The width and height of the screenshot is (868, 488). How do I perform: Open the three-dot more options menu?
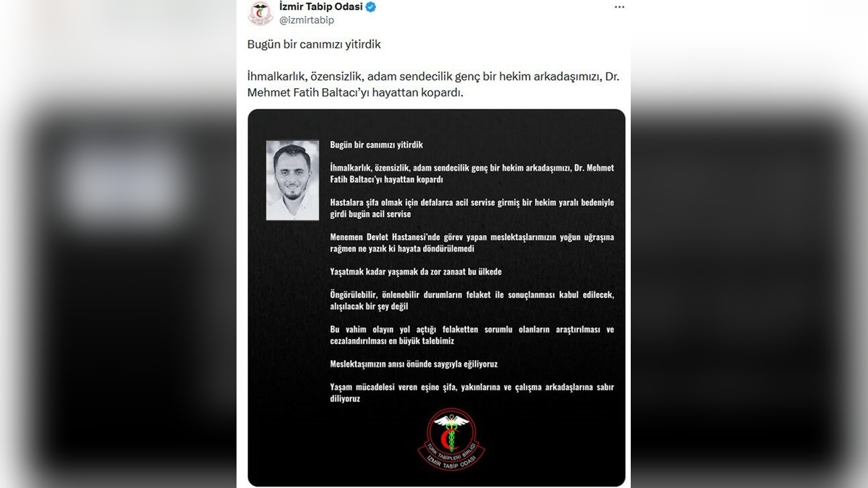[619, 7]
